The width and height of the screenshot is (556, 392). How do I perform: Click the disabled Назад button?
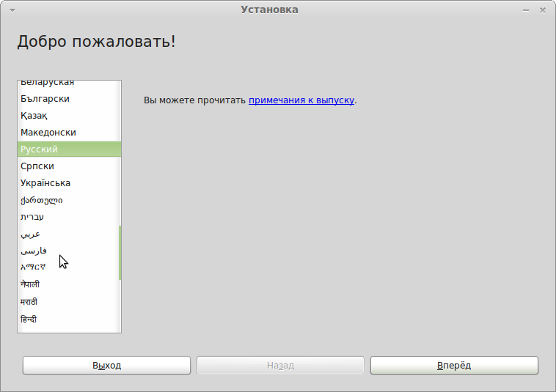click(x=280, y=366)
